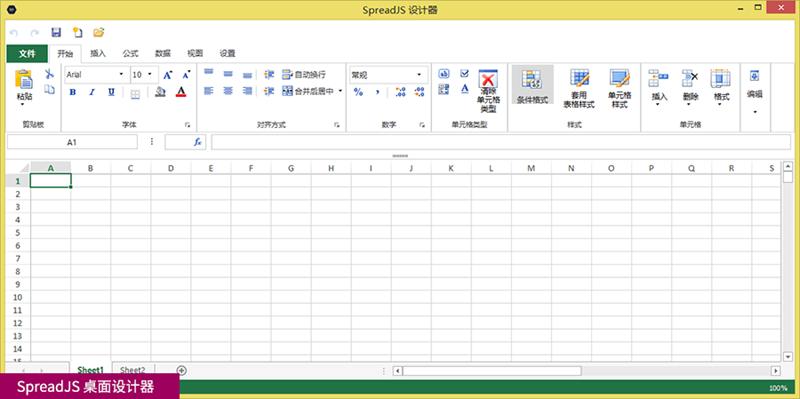
Task: Switch to the Sheet2 tab
Action: (x=133, y=370)
